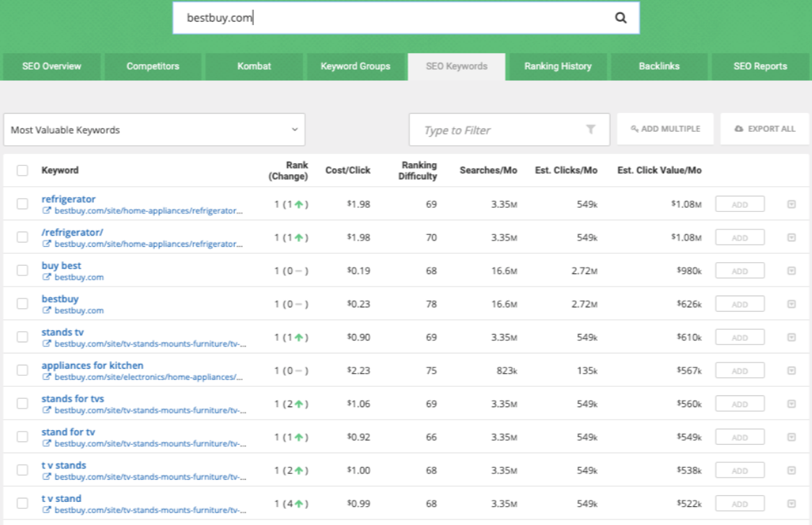The height and width of the screenshot is (525, 812).
Task: Sort by Rank (Change) column header
Action: [x=289, y=171]
